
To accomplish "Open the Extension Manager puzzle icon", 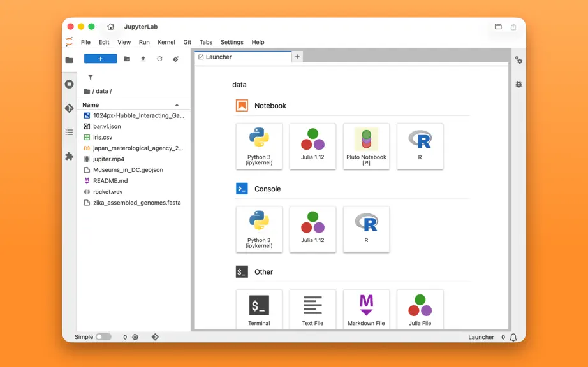I will tap(70, 156).
